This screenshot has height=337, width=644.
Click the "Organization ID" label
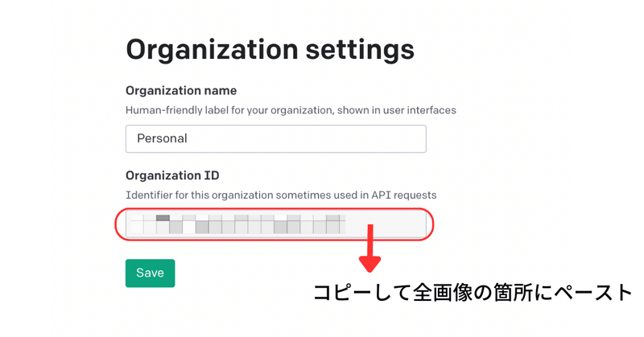tap(172, 175)
